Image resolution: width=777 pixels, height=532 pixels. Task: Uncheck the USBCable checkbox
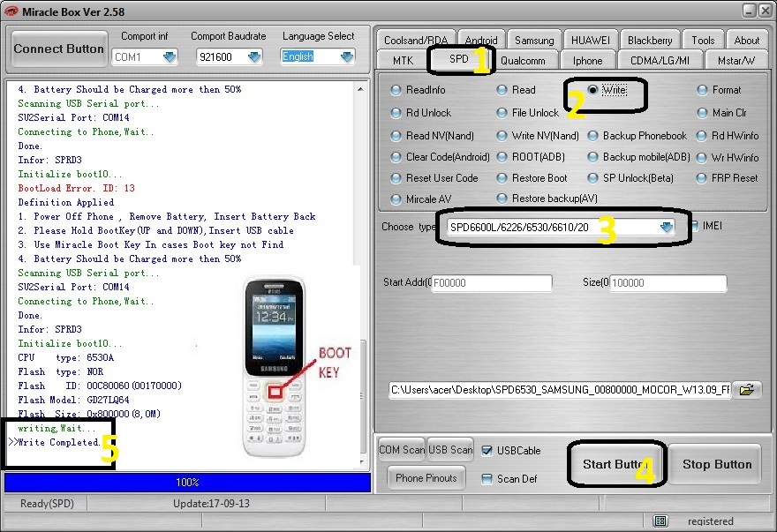[x=488, y=451]
